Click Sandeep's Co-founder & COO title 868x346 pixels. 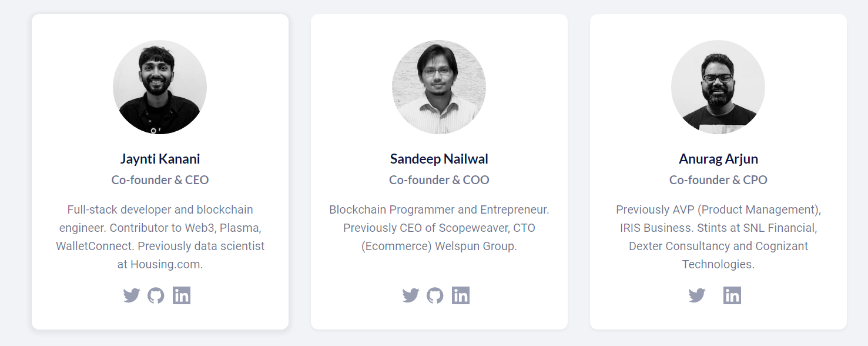(439, 180)
